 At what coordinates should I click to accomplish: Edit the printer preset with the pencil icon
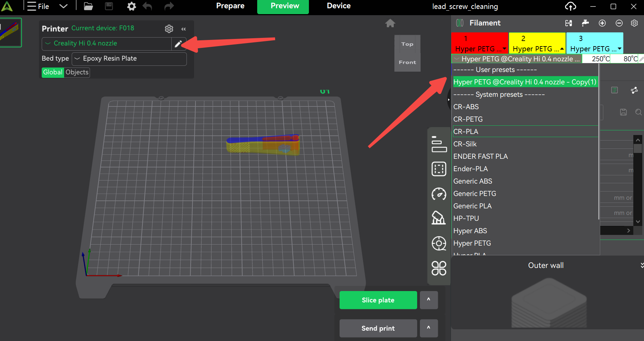pyautogui.click(x=179, y=44)
